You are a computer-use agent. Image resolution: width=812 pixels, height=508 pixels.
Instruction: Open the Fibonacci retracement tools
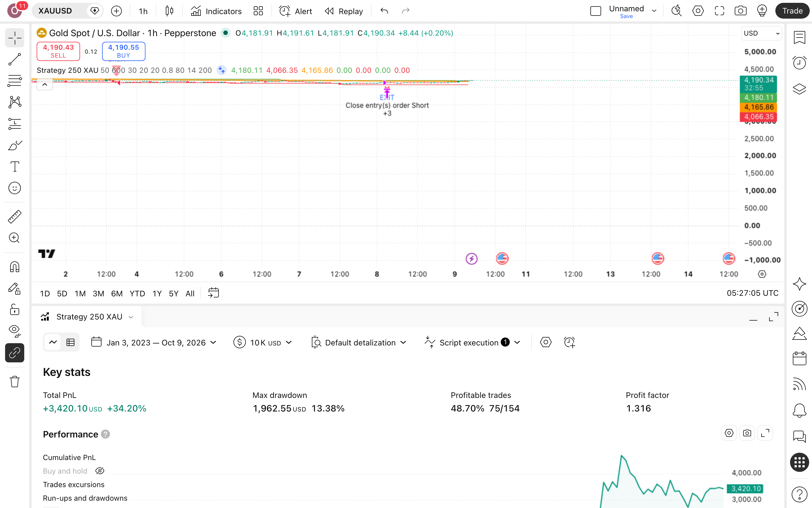14,81
